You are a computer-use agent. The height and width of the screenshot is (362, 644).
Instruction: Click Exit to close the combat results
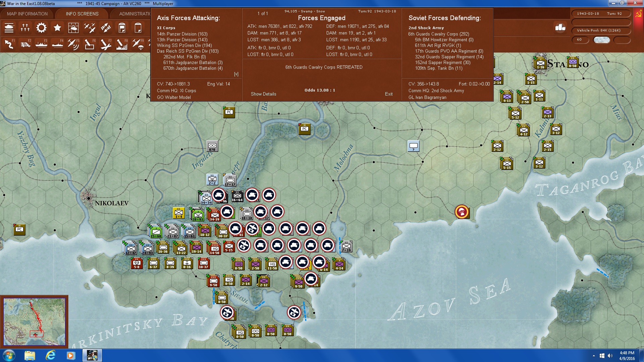click(389, 94)
